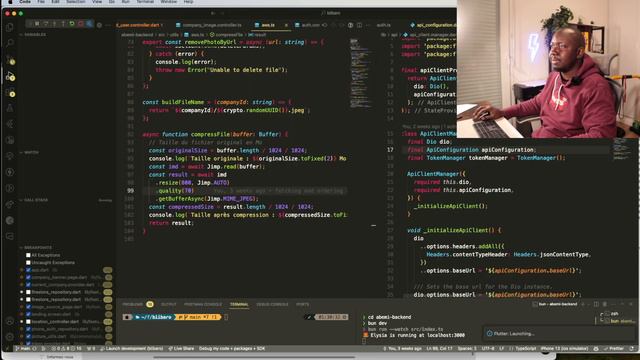The width and height of the screenshot is (640, 360).
Task: Open the Extensions view in the activity bar
Action: [x=10, y=93]
